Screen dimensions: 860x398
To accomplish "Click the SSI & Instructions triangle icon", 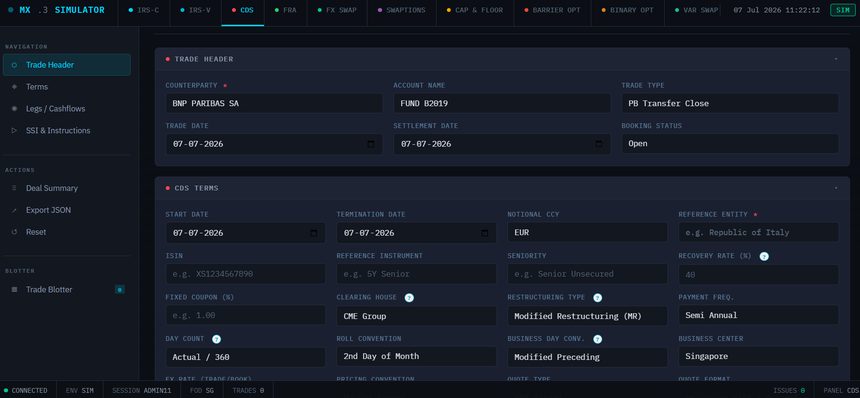I will tap(14, 130).
